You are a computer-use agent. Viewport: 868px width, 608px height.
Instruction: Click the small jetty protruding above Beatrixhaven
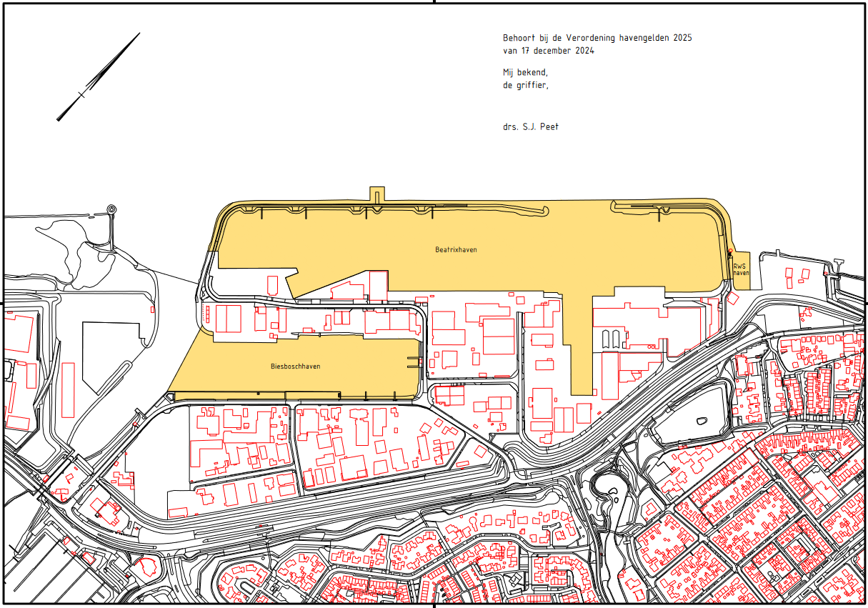[376, 194]
